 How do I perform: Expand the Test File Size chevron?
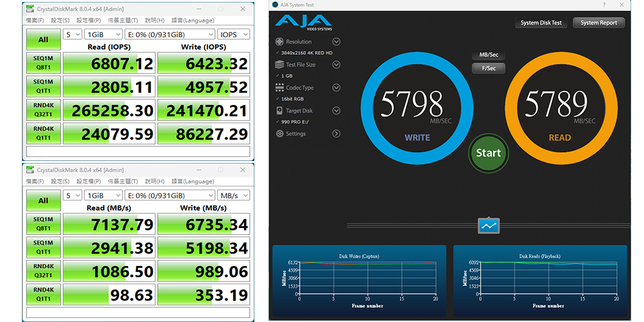pyautogui.click(x=336, y=64)
